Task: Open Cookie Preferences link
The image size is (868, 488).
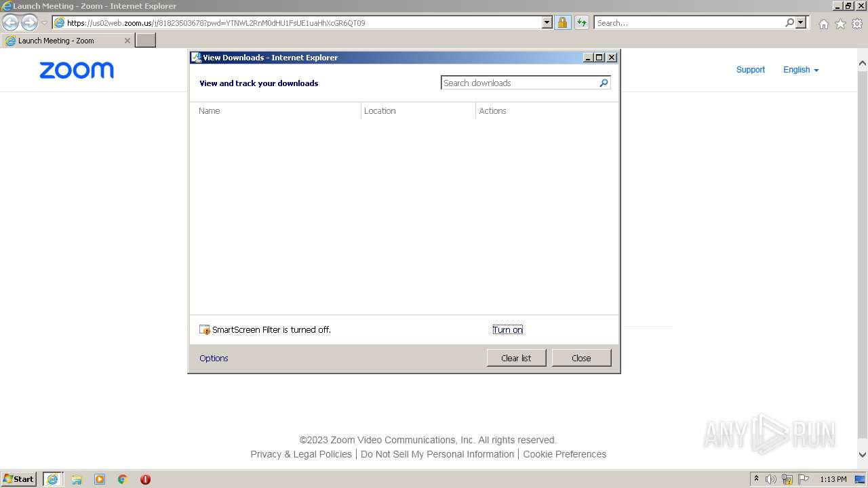Action: point(564,454)
